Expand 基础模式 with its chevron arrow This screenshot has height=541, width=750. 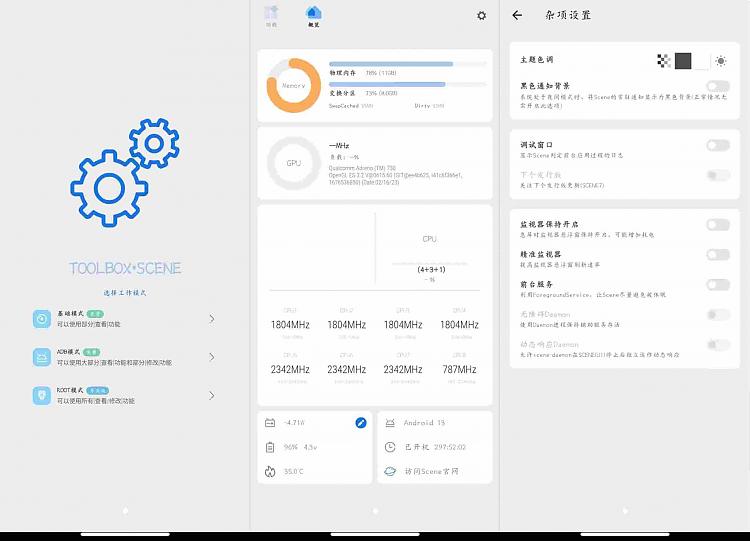click(x=212, y=319)
